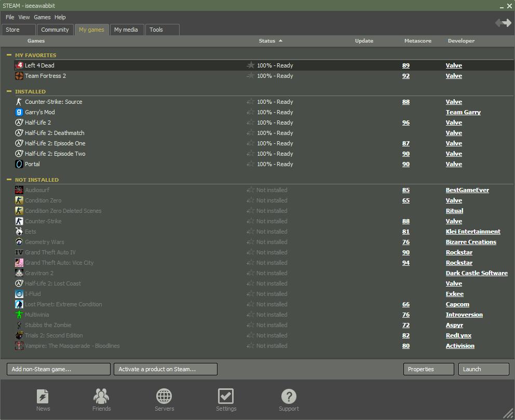
Task: Sort by Update column header
Action: 364,40
